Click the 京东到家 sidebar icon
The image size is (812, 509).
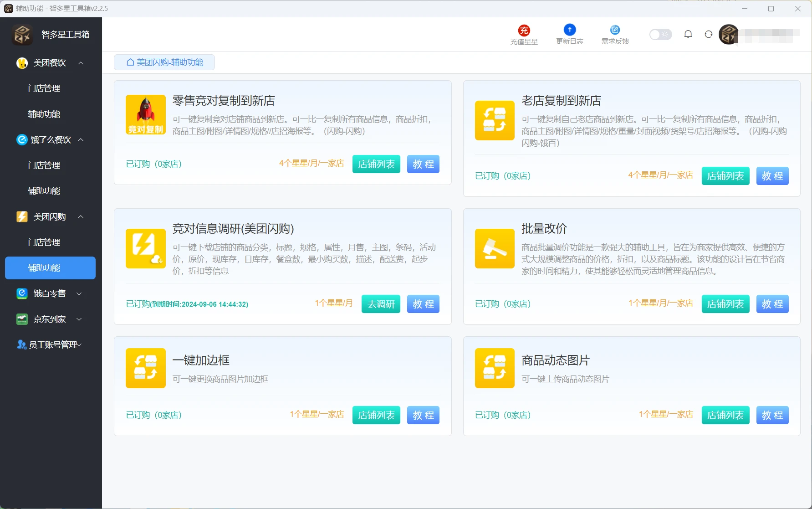coord(22,319)
